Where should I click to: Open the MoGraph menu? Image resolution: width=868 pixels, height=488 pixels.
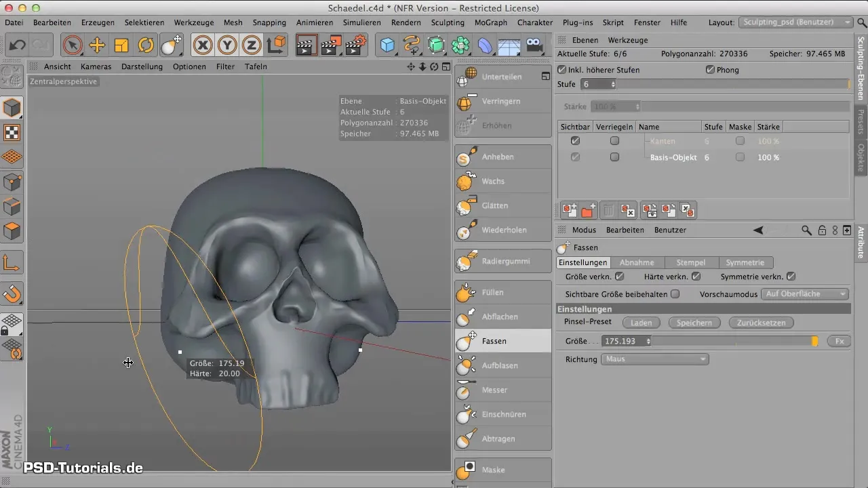click(491, 22)
